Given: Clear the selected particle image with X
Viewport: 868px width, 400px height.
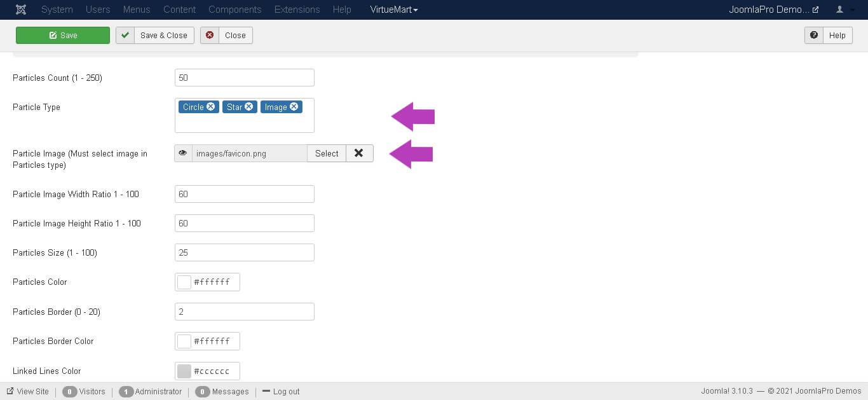Looking at the screenshot, I should pos(359,153).
